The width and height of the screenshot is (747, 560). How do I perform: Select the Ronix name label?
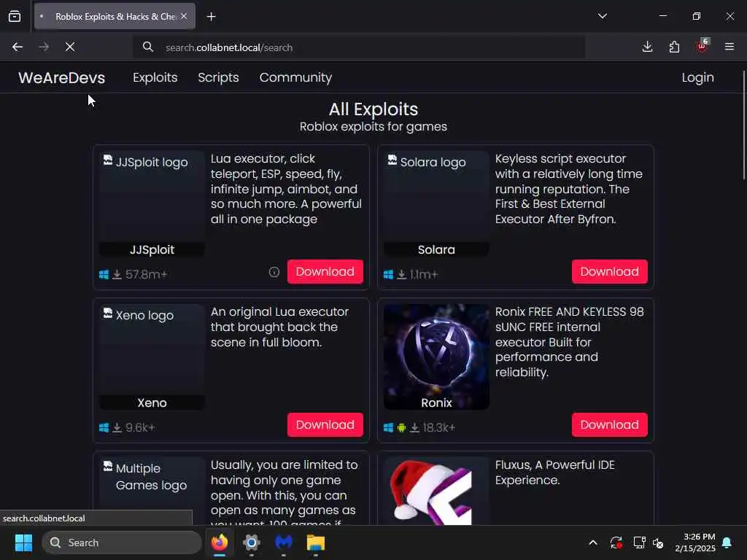436,402
